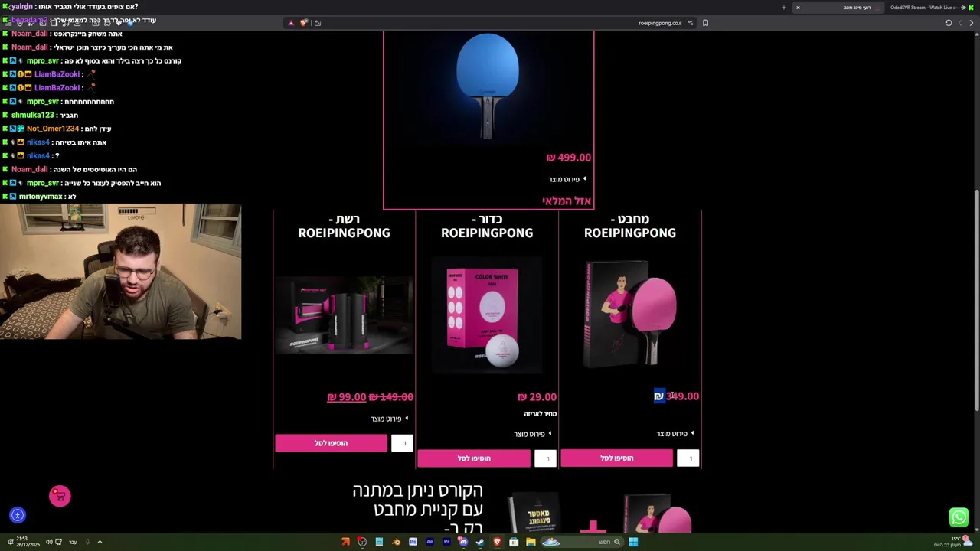The image size is (980, 551).
Task: Click the Brave Rewards triangle icon
Action: click(291, 23)
